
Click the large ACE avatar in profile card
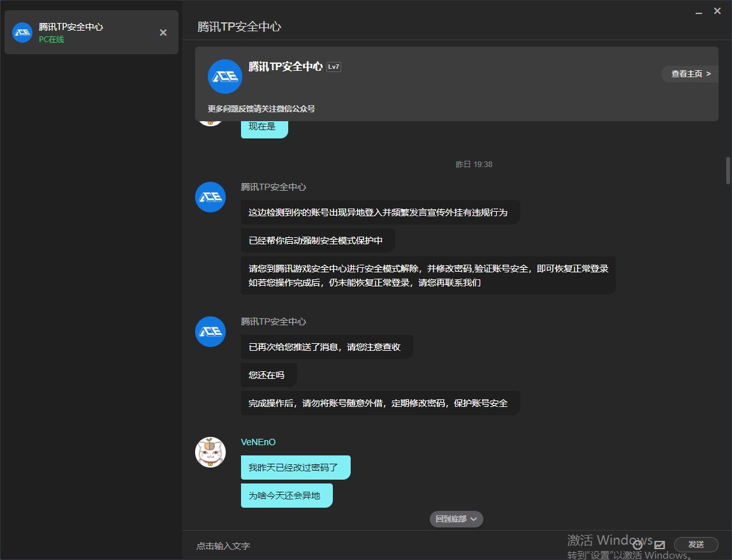[x=224, y=77]
